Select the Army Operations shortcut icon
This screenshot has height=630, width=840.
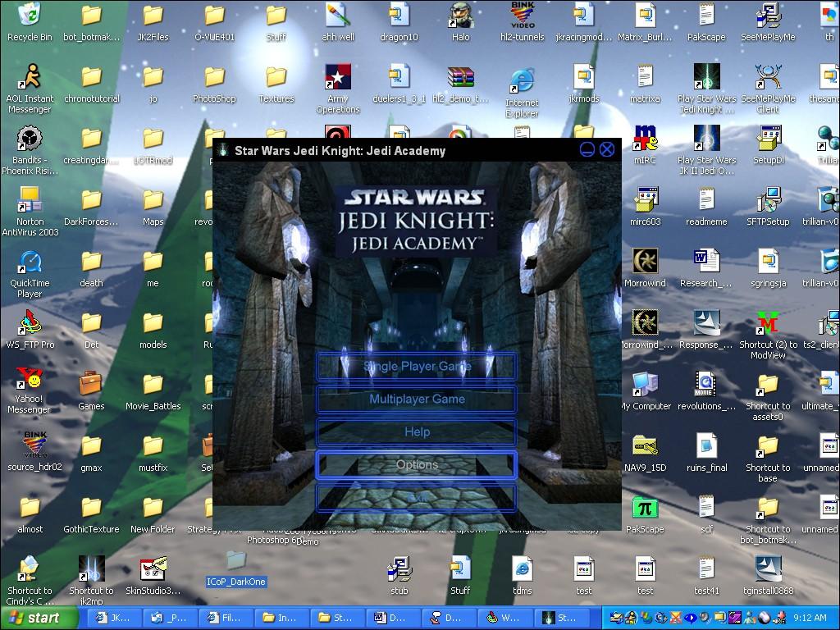[x=337, y=80]
